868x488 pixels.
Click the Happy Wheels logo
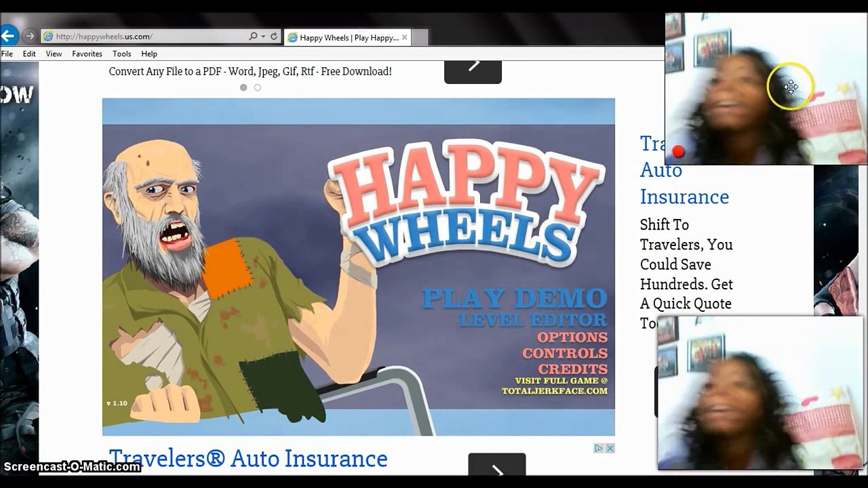pyautogui.click(x=465, y=203)
